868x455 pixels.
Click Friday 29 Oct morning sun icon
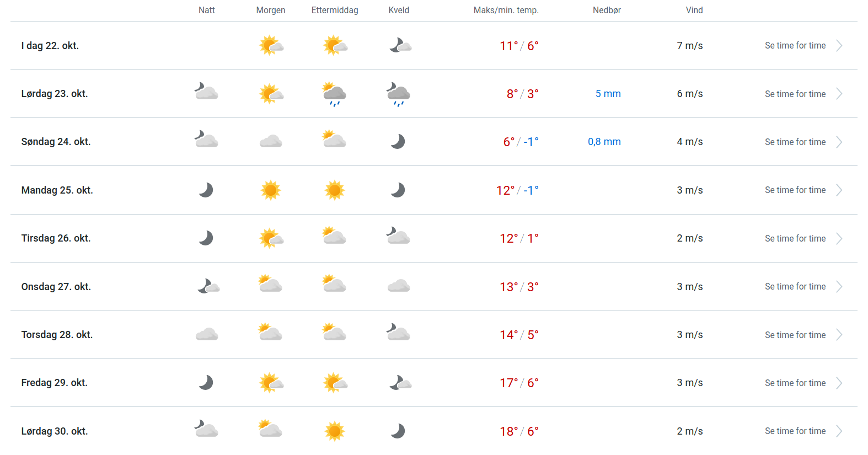pyautogui.click(x=271, y=383)
